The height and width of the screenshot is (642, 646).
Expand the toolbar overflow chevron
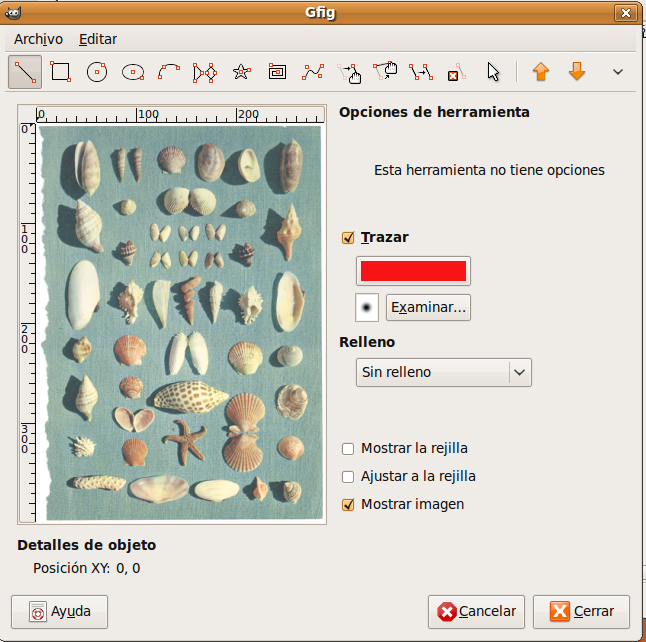point(617,72)
